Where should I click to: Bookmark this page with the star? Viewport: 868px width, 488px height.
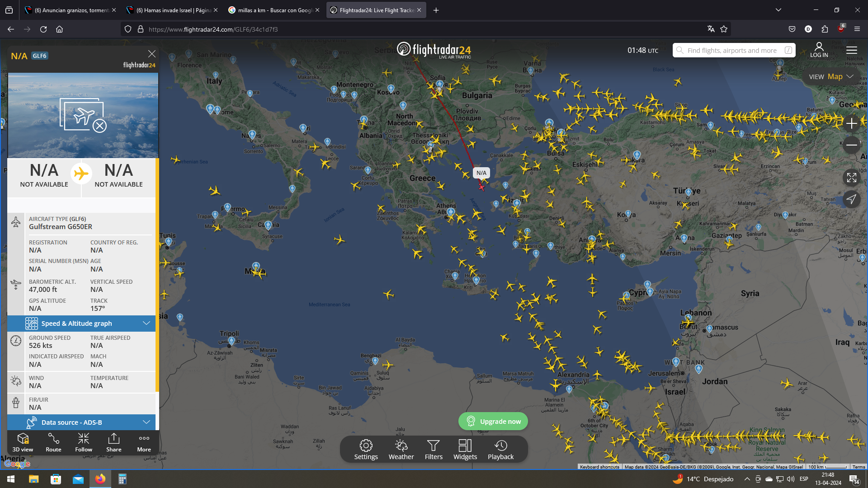coord(724,29)
